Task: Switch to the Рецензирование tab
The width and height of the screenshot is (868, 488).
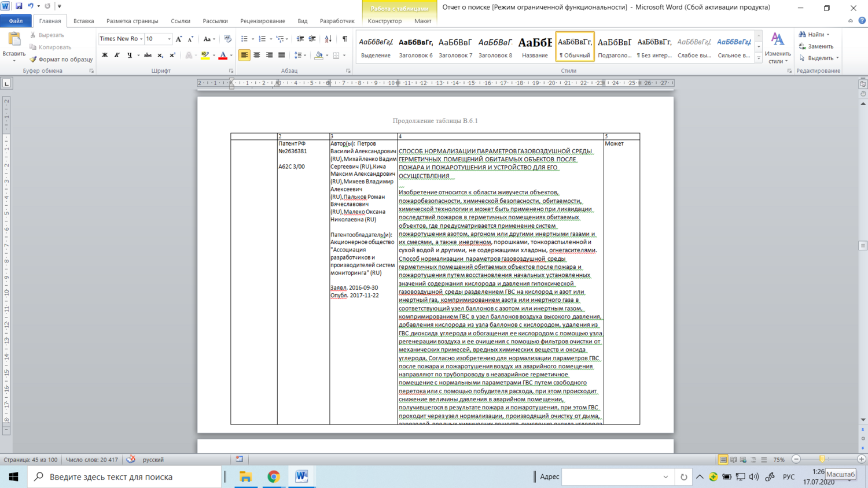Action: [x=263, y=21]
